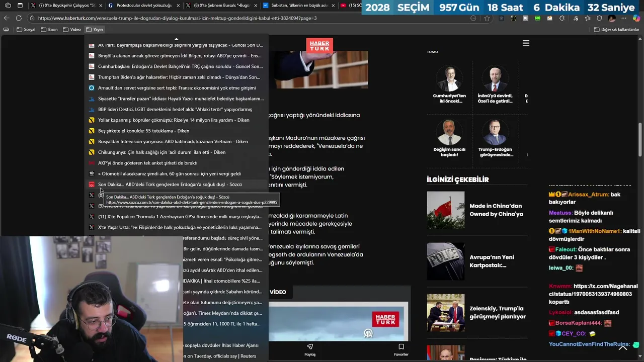Click the Zelenskiy Trump article thumbnail
Image resolution: width=644 pixels, height=362 pixels.
446,313
